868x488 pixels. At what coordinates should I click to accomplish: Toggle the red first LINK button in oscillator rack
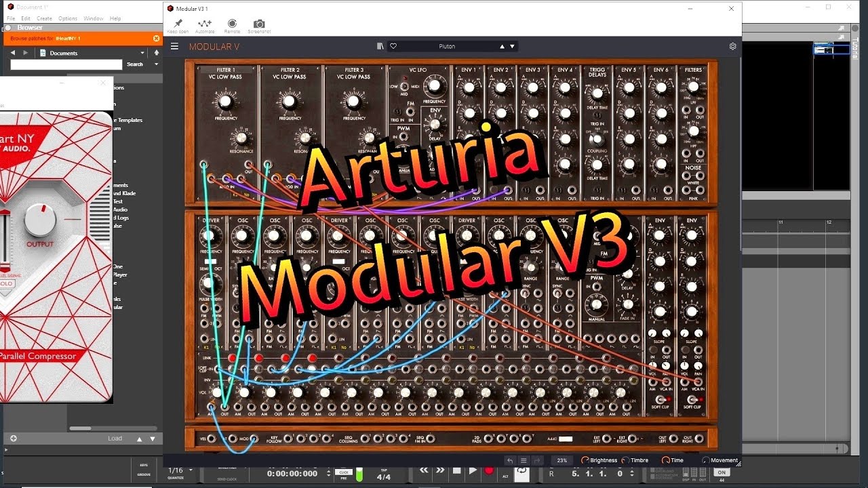pyautogui.click(x=232, y=358)
